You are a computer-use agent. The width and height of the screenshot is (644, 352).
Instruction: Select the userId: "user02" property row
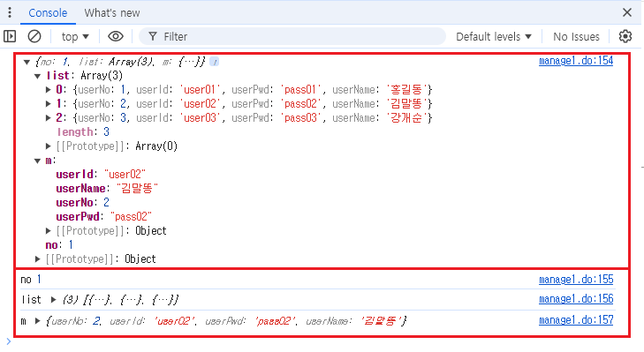pyautogui.click(x=101, y=175)
